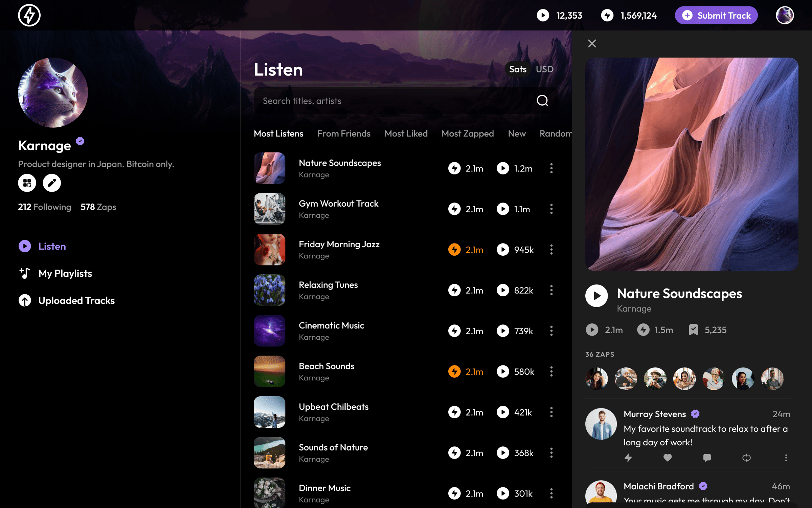Zap Murray Stevens' comment

(628, 458)
